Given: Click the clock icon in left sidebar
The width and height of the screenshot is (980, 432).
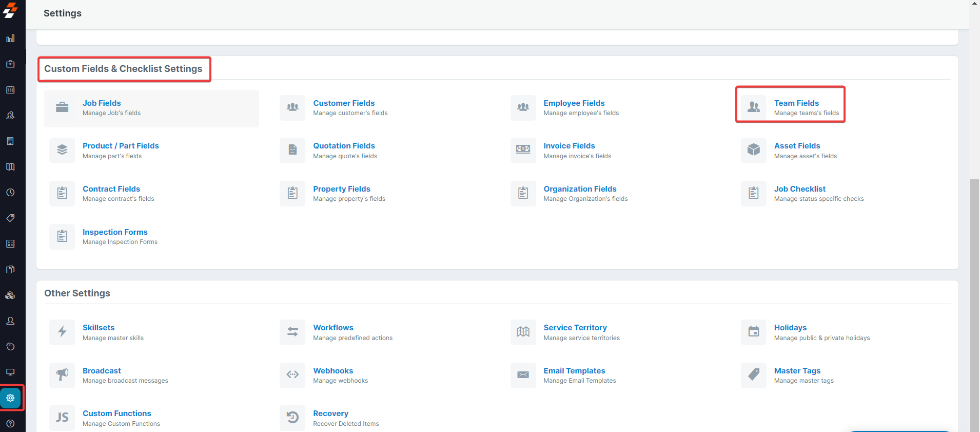Looking at the screenshot, I should pos(10,193).
